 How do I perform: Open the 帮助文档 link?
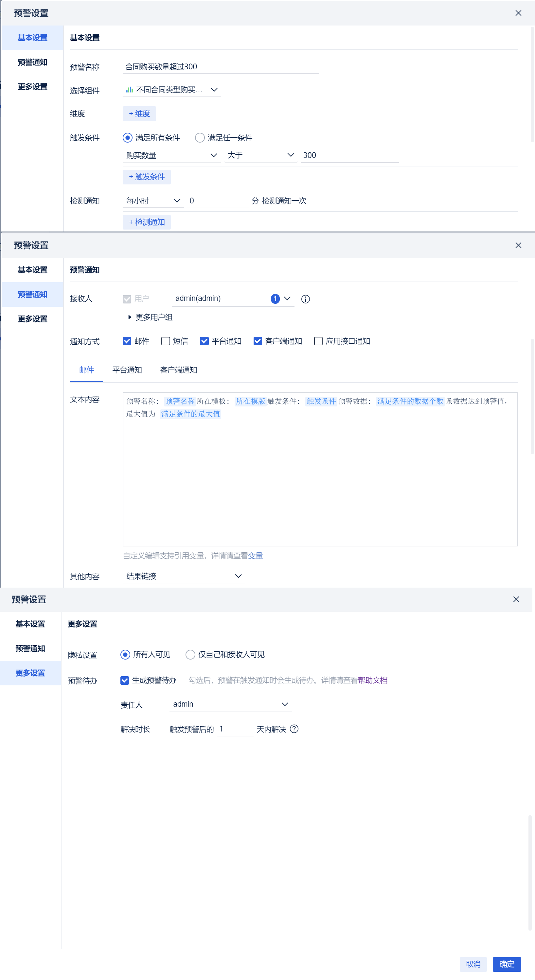click(373, 680)
